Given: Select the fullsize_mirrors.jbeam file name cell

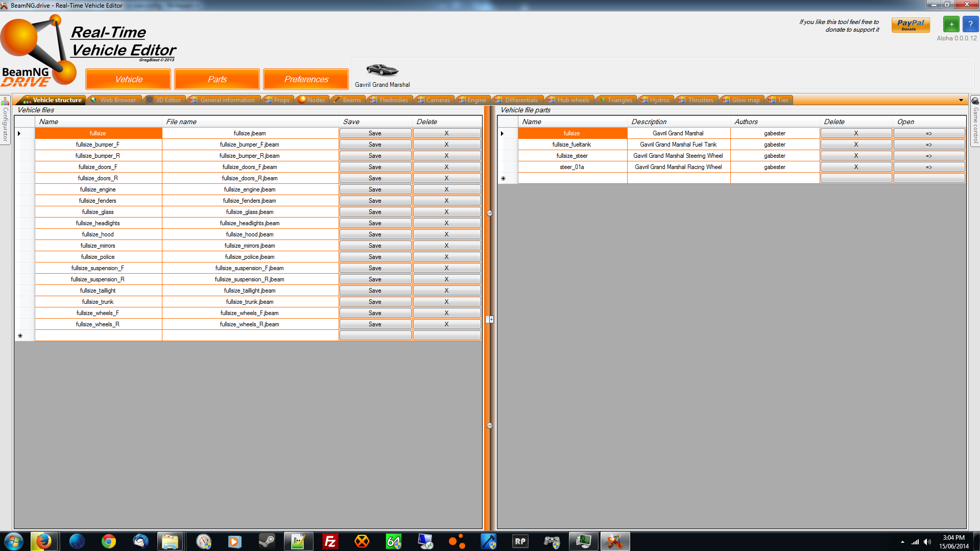Looking at the screenshot, I should point(250,246).
